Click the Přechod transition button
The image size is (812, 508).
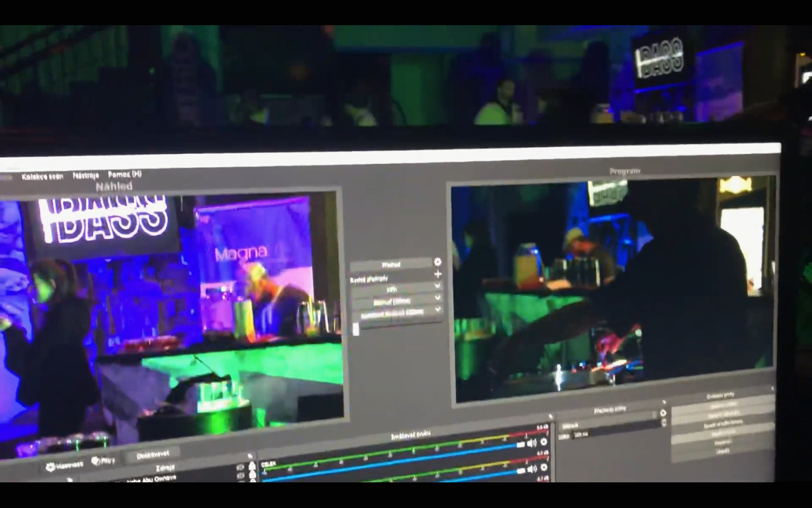tap(391, 265)
